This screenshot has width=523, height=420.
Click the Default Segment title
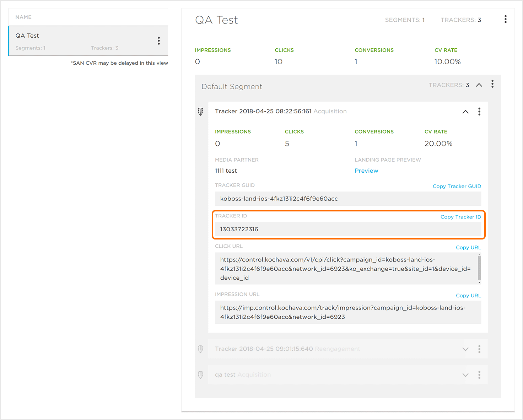[x=232, y=87]
